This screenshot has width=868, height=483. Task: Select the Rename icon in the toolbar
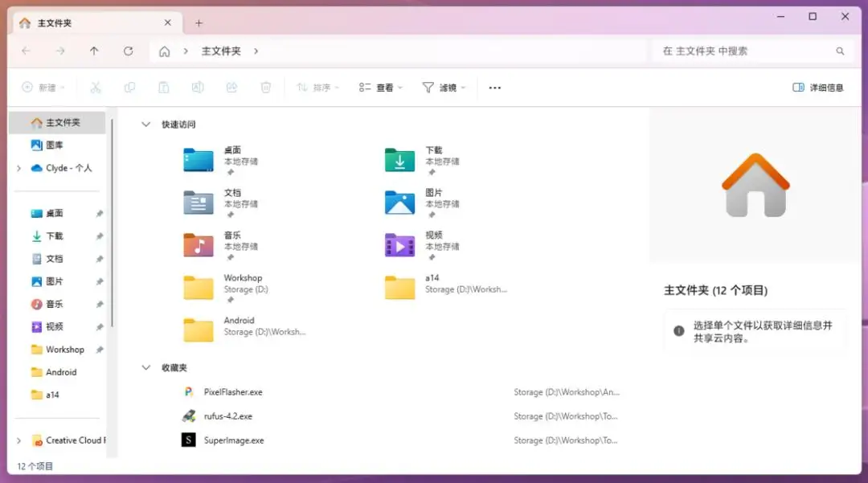click(197, 87)
